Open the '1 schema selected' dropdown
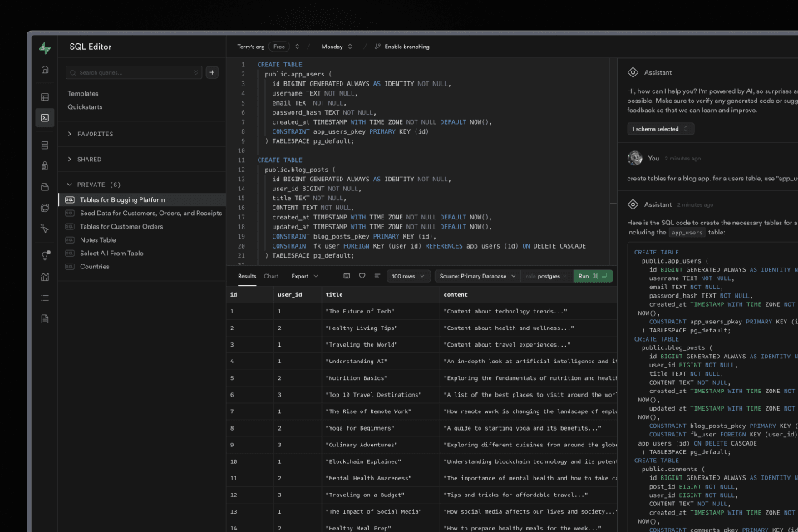798x532 pixels. 660,129
